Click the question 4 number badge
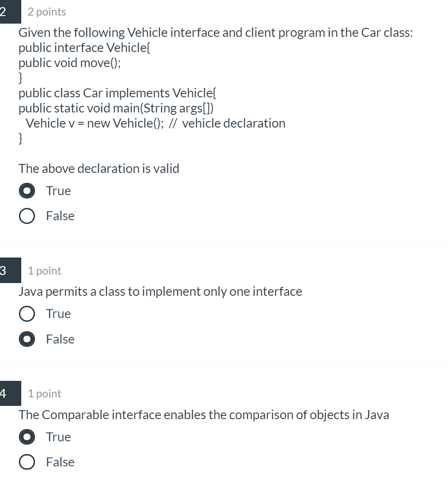Viewport: 448px width, 490px height. click(5, 393)
